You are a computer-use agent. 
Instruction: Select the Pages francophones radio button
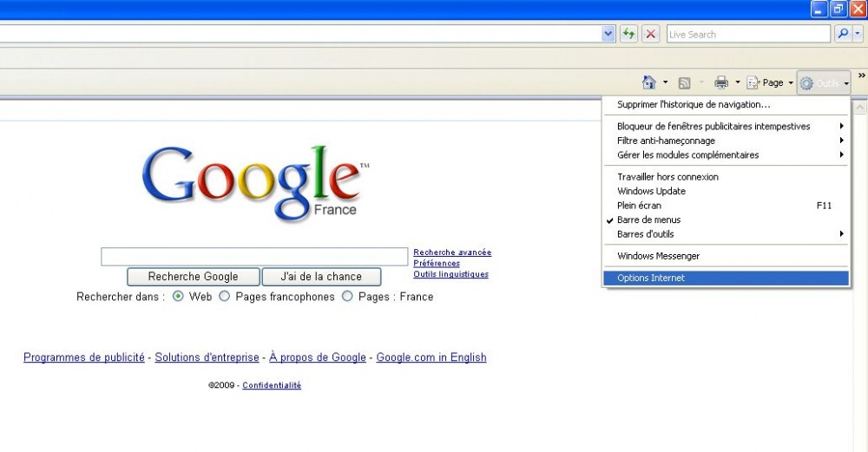pyautogui.click(x=224, y=297)
